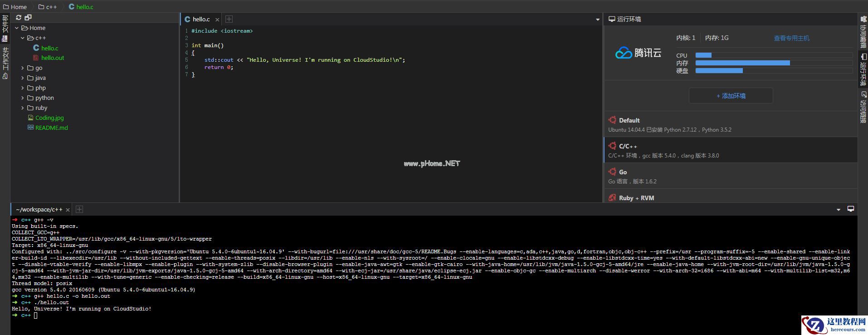Click the monitor icon in terminal panel header
868x335 pixels.
tap(851, 209)
